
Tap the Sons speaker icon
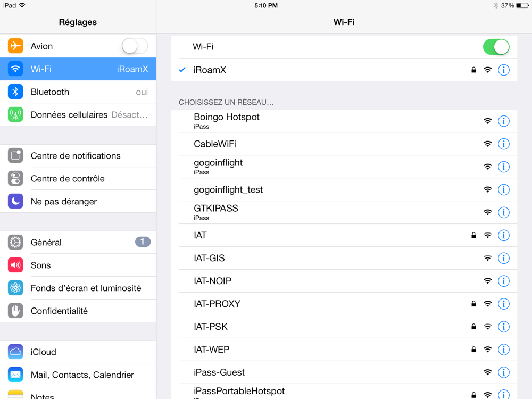point(15,265)
